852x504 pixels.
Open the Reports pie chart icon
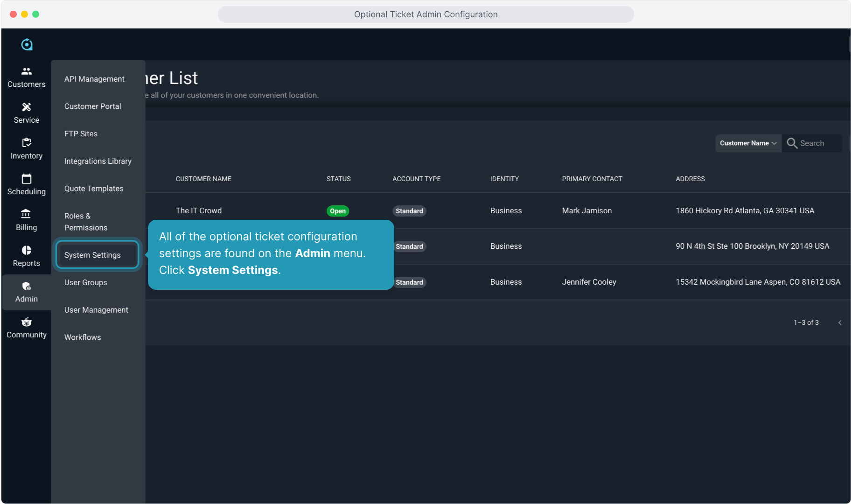point(27,250)
